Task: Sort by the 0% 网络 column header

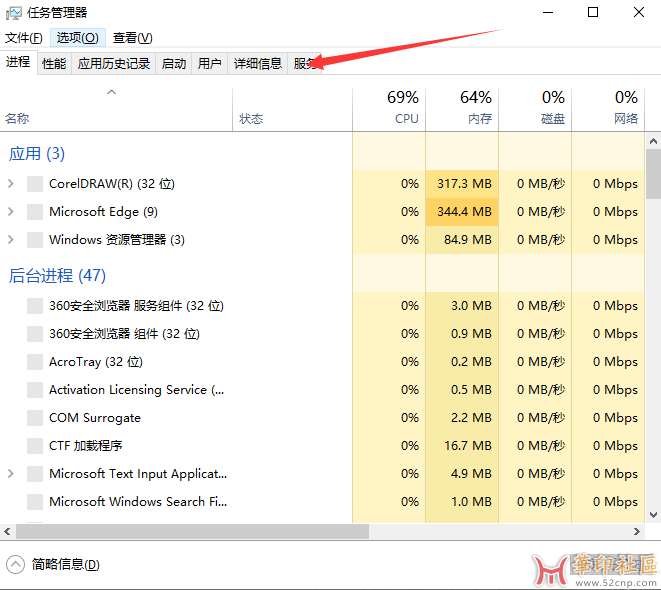Action: (x=608, y=110)
